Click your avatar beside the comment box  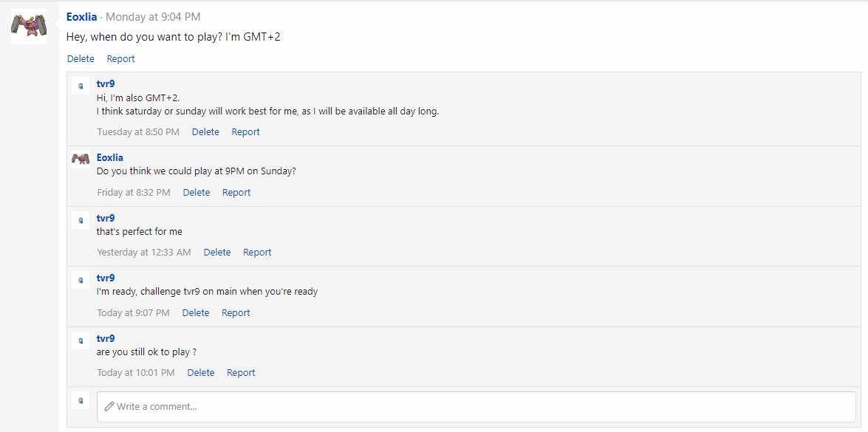coord(81,400)
